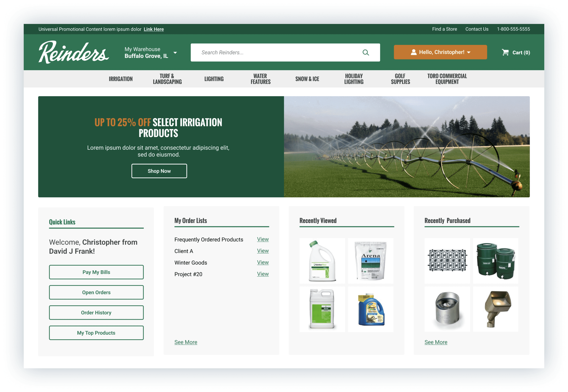The height and width of the screenshot is (392, 568).
Task: Click Find a Store
Action: [x=445, y=29]
